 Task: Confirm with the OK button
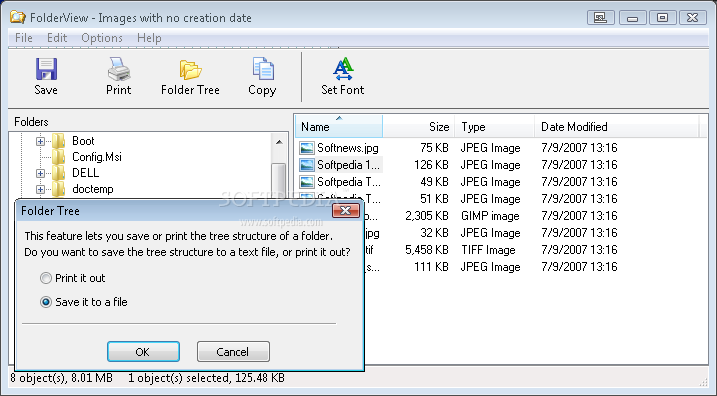[143, 352]
